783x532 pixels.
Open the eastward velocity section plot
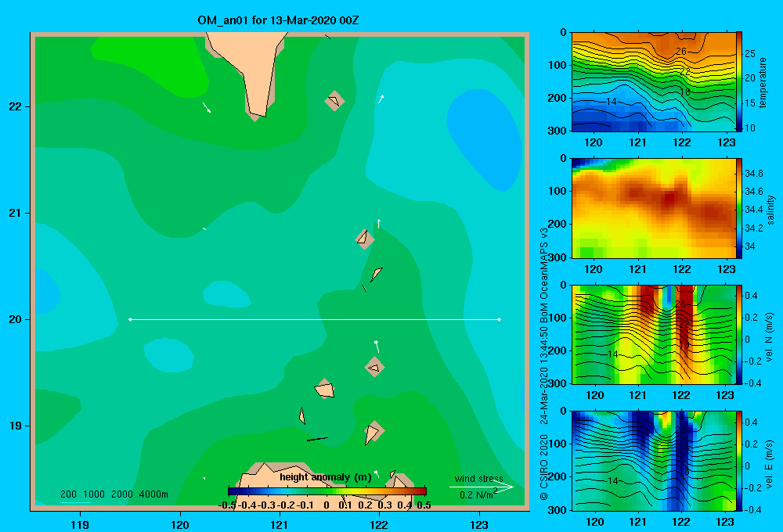(x=654, y=461)
